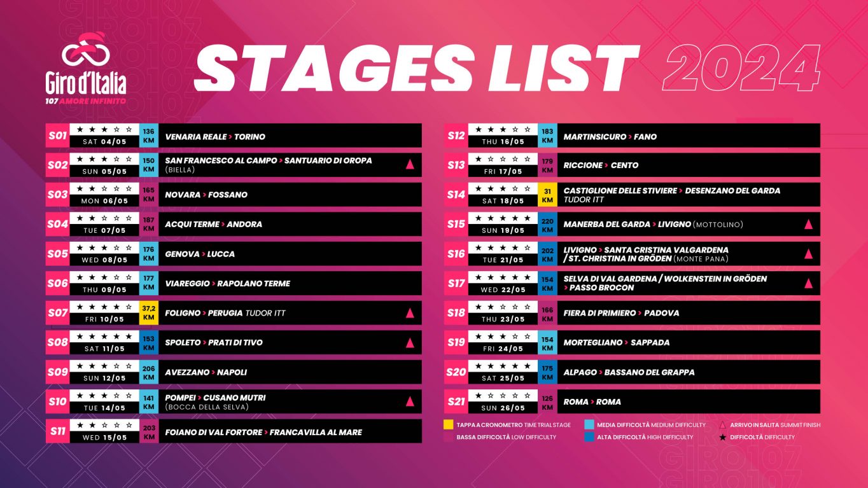Tap the summit finish triangle for Livigno Mottolino

point(808,224)
